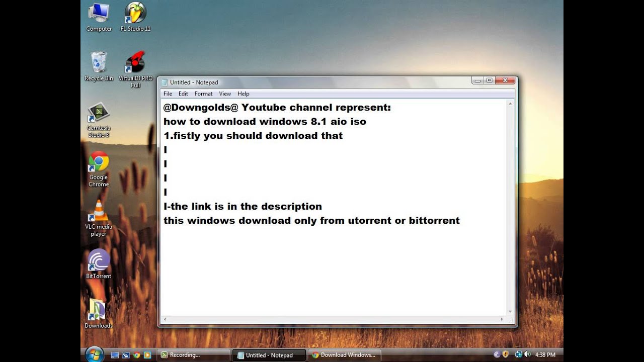Close the Notepad window
The width and height of the screenshot is (644, 362).
[505, 80]
